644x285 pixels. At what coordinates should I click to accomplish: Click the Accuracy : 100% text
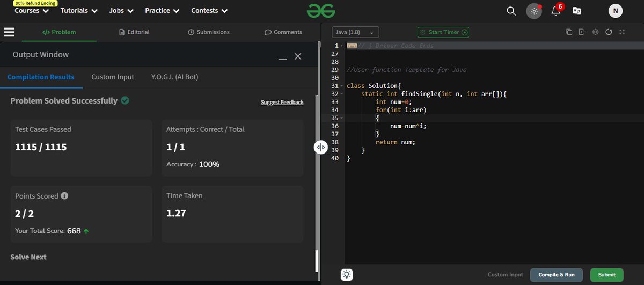(x=193, y=164)
